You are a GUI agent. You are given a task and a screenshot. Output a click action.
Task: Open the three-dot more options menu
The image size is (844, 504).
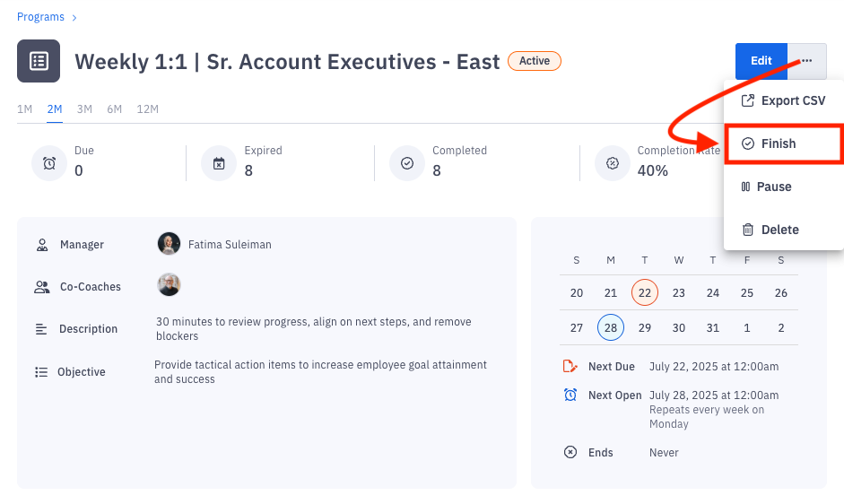pos(807,61)
